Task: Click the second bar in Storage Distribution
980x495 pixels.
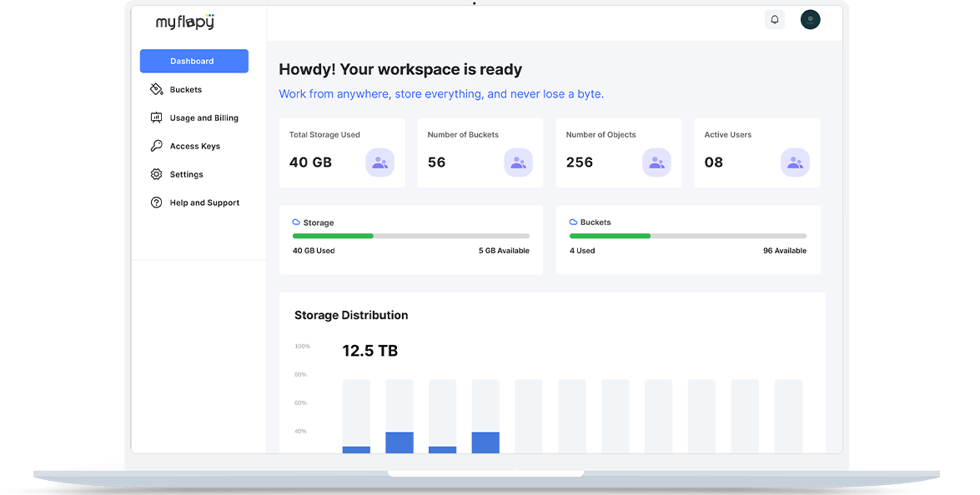Action: [x=400, y=417]
